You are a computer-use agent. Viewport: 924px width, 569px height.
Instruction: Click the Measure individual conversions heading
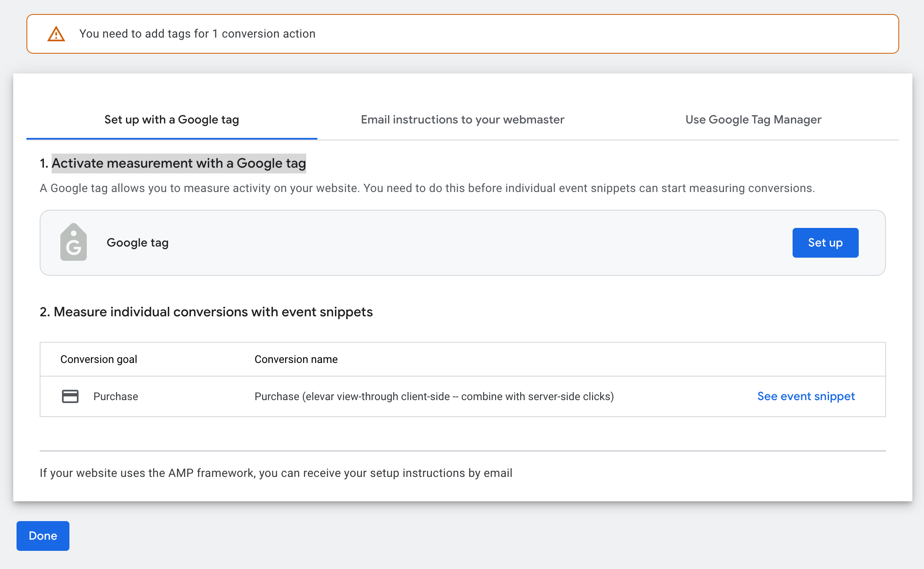(x=206, y=312)
